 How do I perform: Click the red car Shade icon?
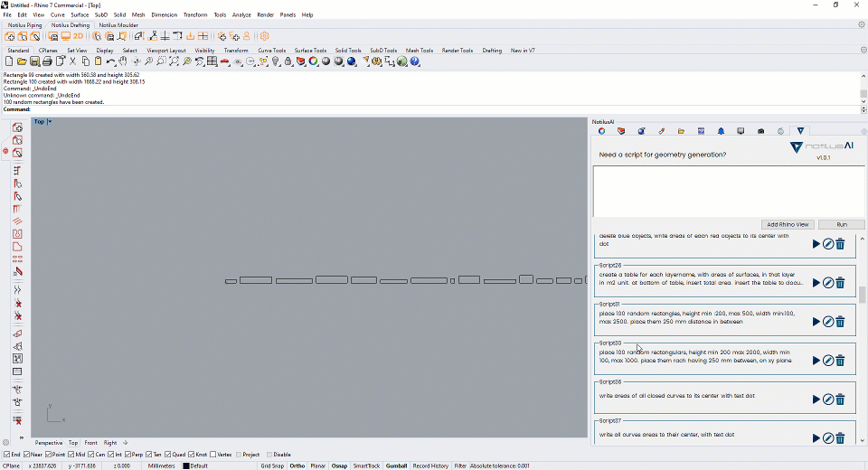coord(225,61)
